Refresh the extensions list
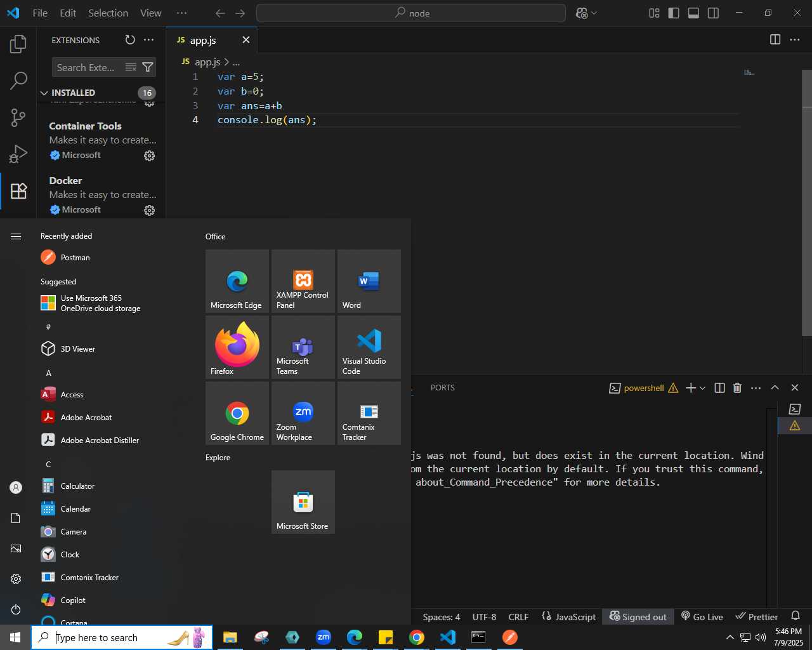 coord(130,40)
